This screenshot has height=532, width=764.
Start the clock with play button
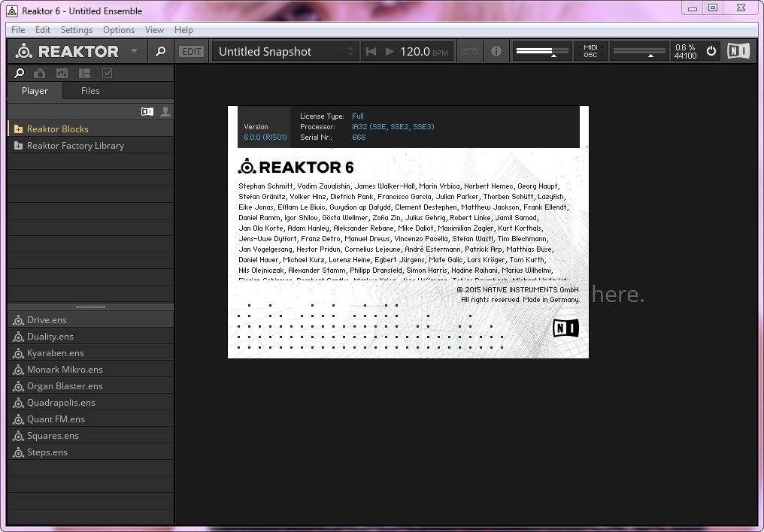(390, 52)
